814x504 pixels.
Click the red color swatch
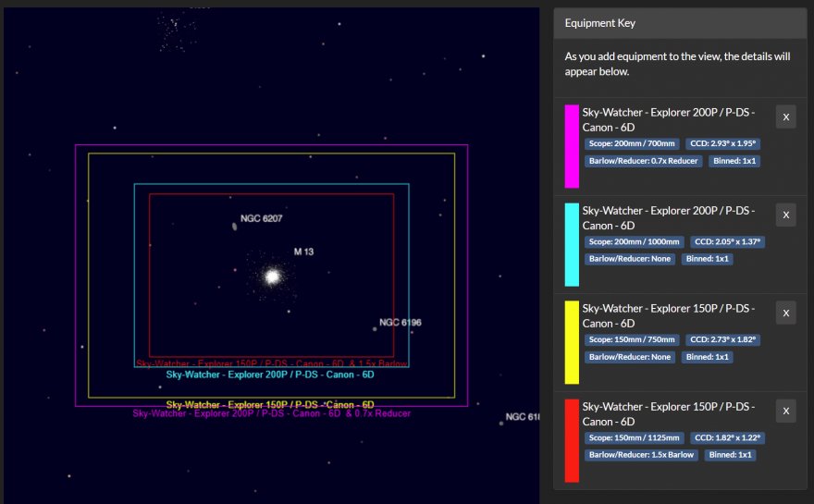click(x=572, y=440)
